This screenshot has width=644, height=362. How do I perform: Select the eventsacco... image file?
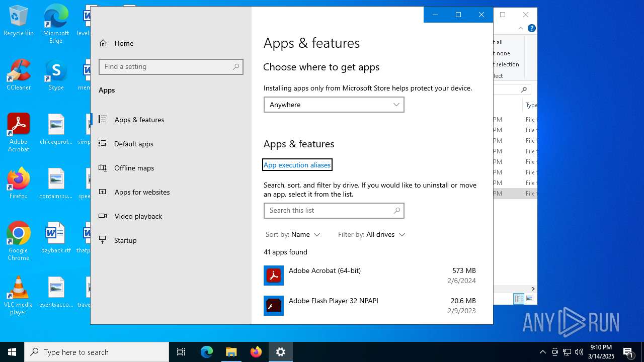56,292
